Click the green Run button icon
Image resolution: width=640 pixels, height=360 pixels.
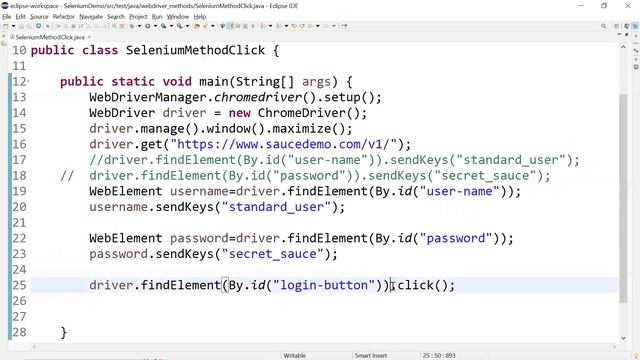(147, 26)
